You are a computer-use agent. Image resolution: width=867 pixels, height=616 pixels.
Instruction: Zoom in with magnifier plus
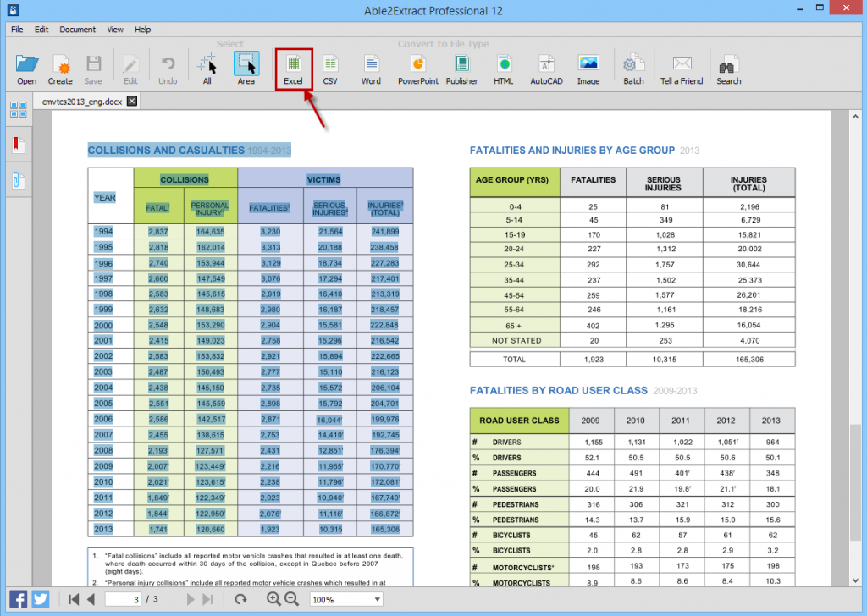pyautogui.click(x=273, y=599)
